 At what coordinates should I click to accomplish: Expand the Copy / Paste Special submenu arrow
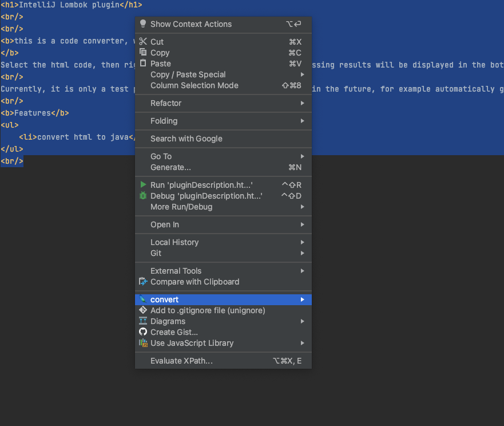coord(303,74)
